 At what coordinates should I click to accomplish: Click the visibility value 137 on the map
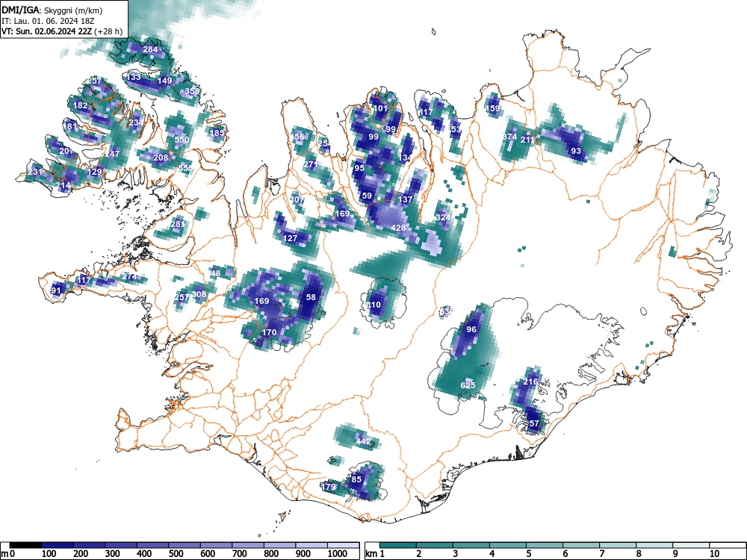tap(406, 199)
